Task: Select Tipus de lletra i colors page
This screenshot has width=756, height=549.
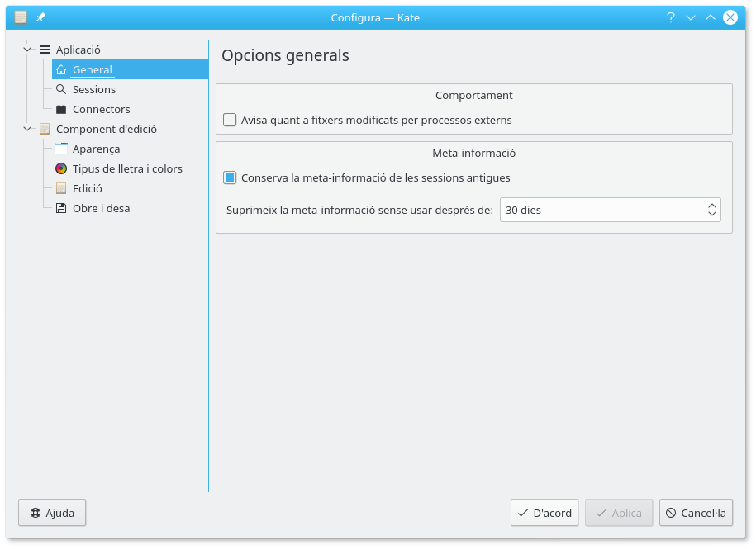Action: coord(127,169)
